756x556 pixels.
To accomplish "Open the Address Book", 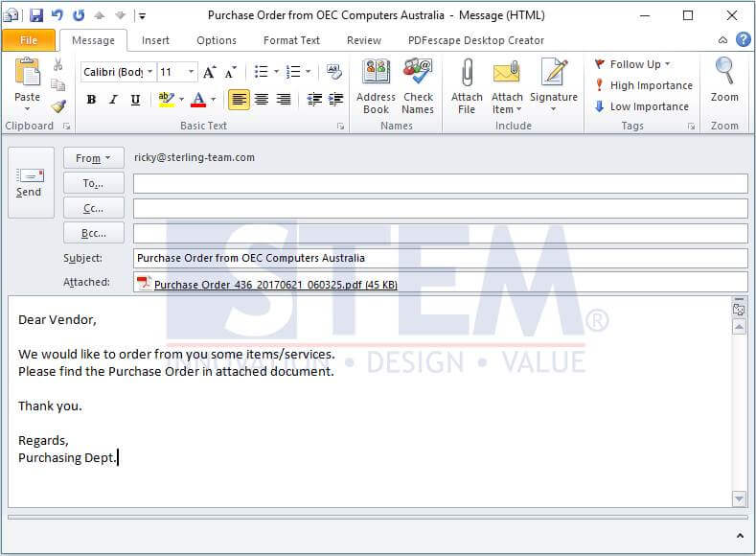I will pos(376,86).
